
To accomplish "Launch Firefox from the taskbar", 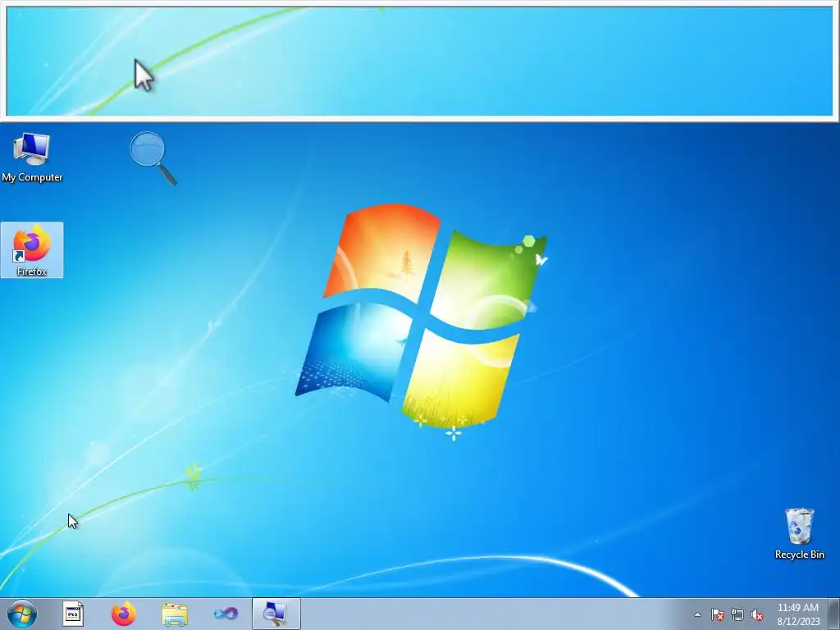I will (123, 614).
